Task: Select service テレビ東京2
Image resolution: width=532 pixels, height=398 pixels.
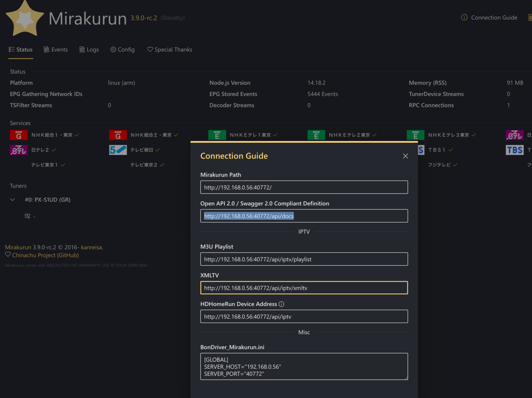Action: click(x=144, y=165)
